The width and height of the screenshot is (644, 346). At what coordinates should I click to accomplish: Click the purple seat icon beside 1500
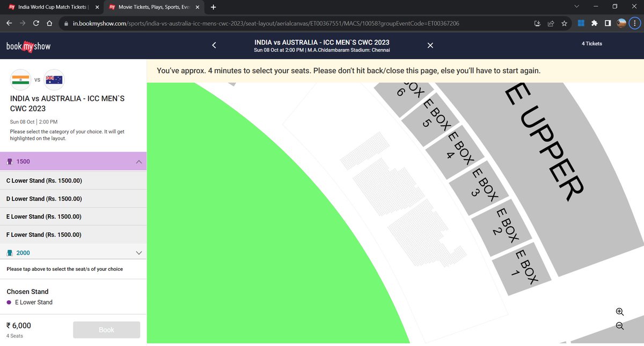click(x=9, y=161)
